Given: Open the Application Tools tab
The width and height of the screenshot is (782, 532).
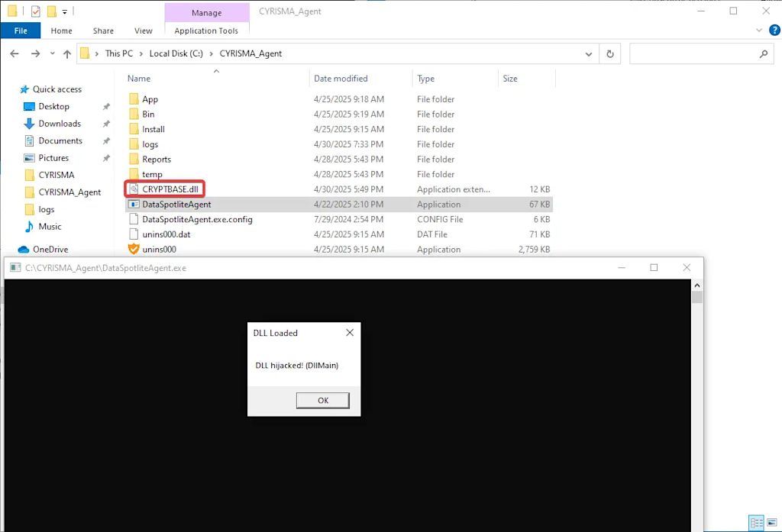Looking at the screenshot, I should [206, 31].
